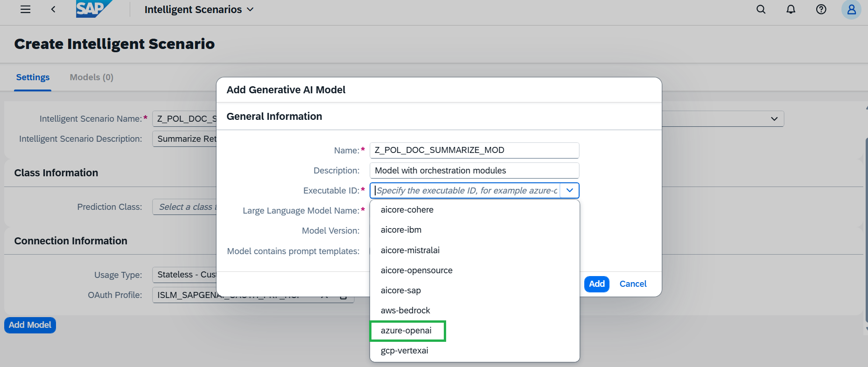
Task: Open the user profile avatar
Action: pos(851,9)
